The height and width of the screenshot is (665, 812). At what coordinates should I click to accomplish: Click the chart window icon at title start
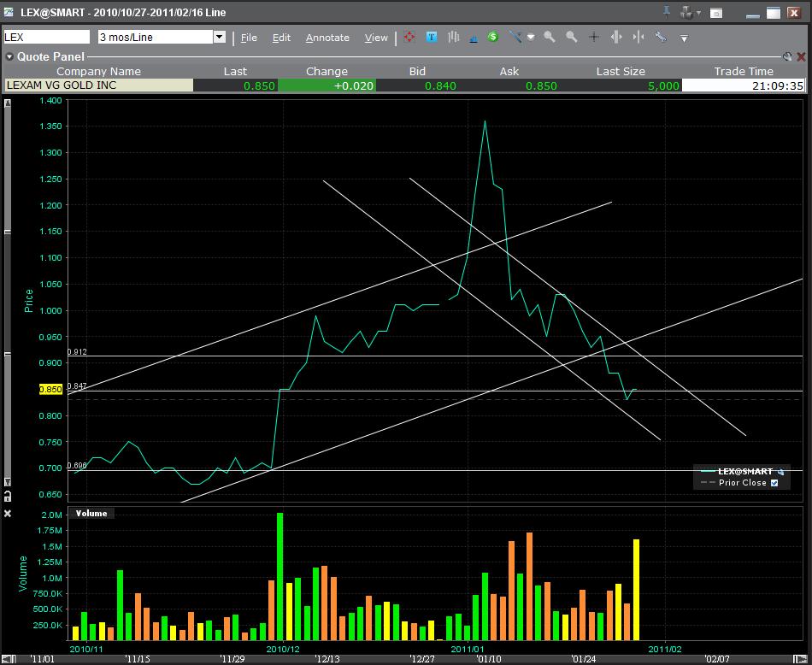(x=9, y=11)
